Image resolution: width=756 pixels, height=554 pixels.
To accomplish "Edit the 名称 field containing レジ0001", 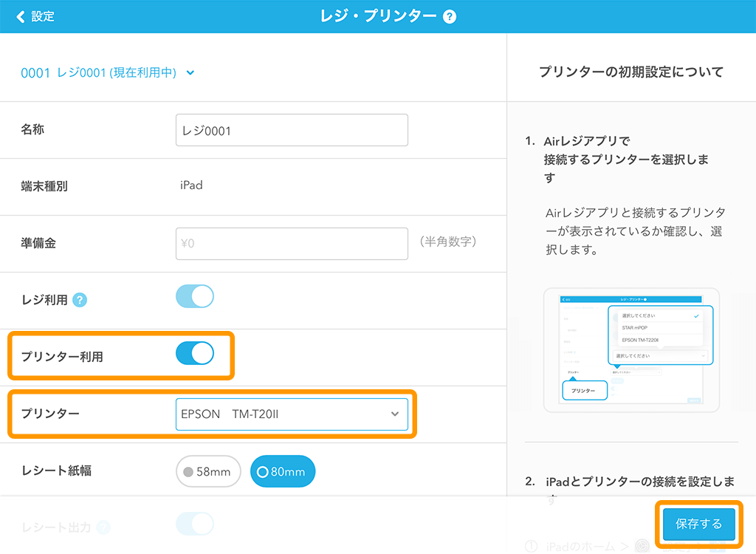I will point(292,130).
